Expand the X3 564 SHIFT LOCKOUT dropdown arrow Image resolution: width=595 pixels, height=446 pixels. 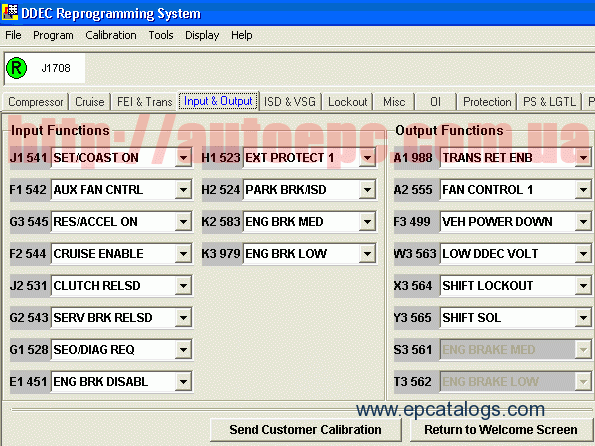coord(583,285)
